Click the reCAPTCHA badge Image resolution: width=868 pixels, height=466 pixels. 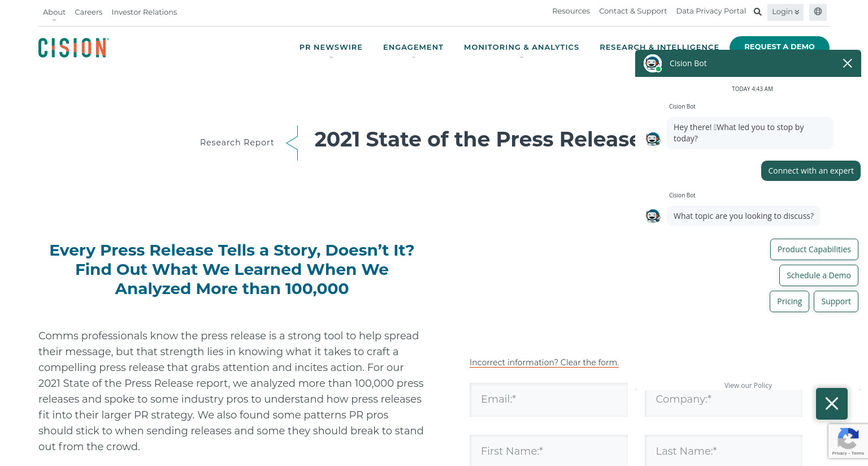click(848, 441)
